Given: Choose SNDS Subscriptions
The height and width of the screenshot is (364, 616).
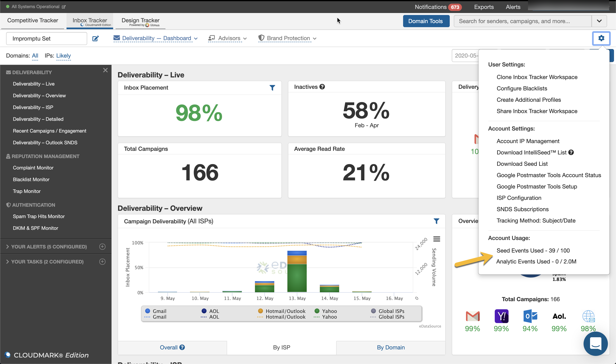Looking at the screenshot, I should click(523, 209).
